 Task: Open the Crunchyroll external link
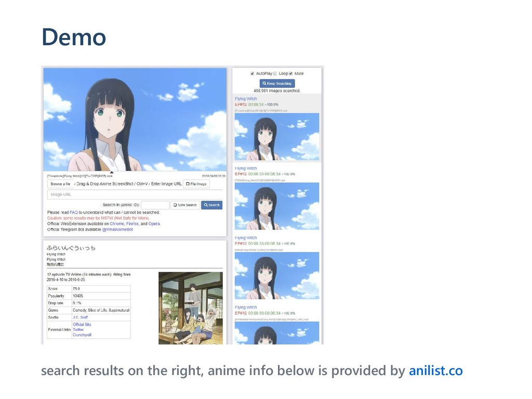coord(82,335)
